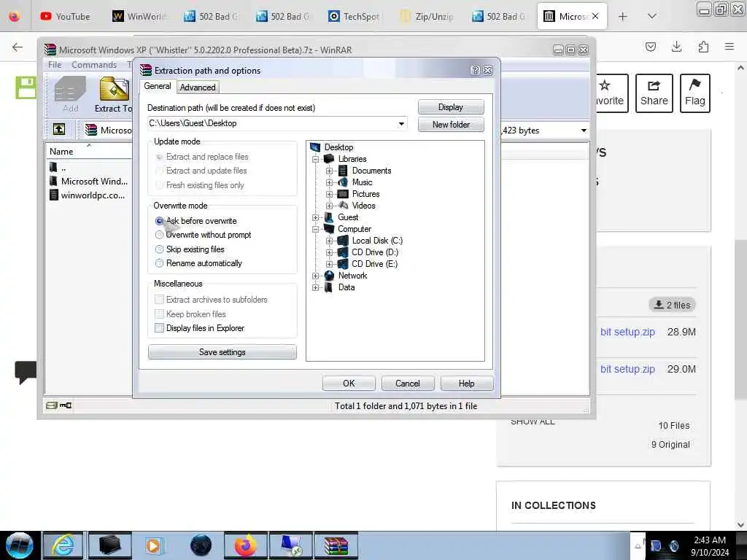This screenshot has width=747, height=560.
Task: Click the Share icon on the web page
Action: 654,93
